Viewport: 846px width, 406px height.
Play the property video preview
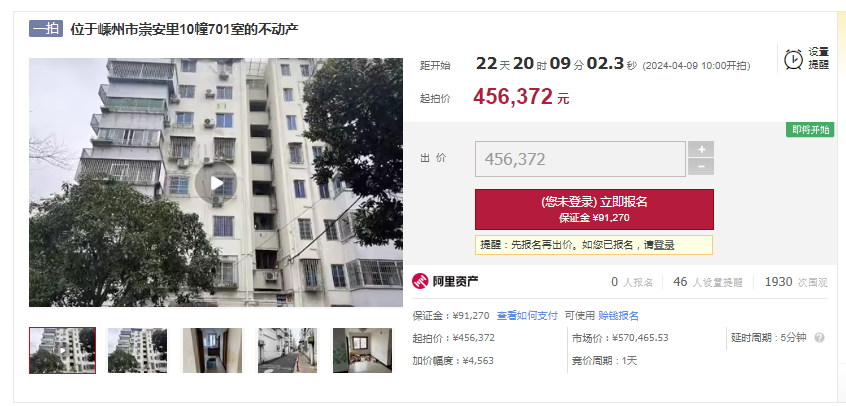coord(216,183)
